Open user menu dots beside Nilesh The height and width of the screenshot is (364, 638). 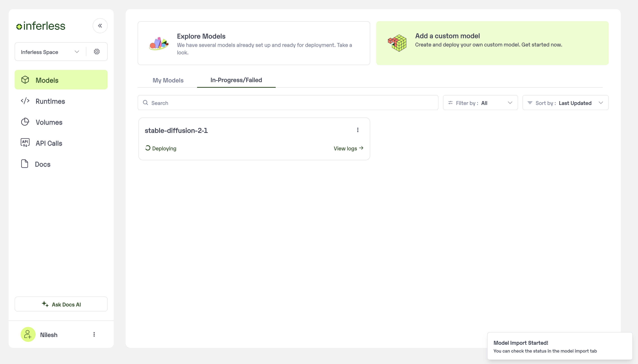point(94,335)
